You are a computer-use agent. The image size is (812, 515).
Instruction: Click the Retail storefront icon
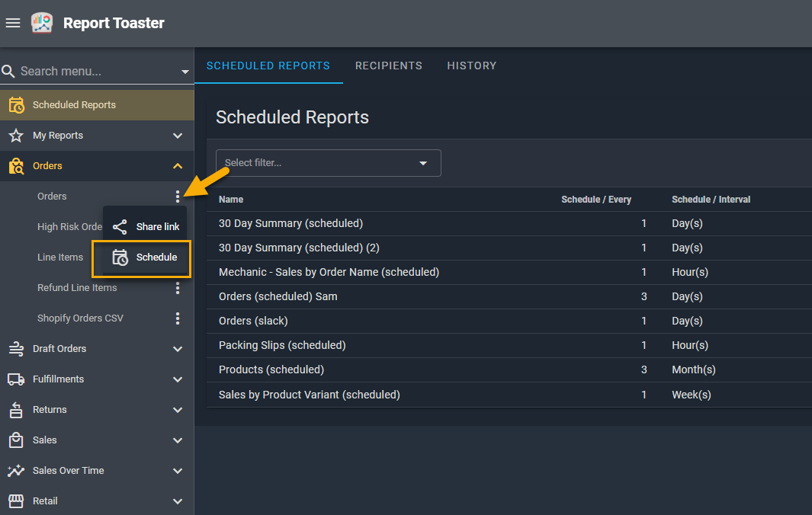[16, 501]
